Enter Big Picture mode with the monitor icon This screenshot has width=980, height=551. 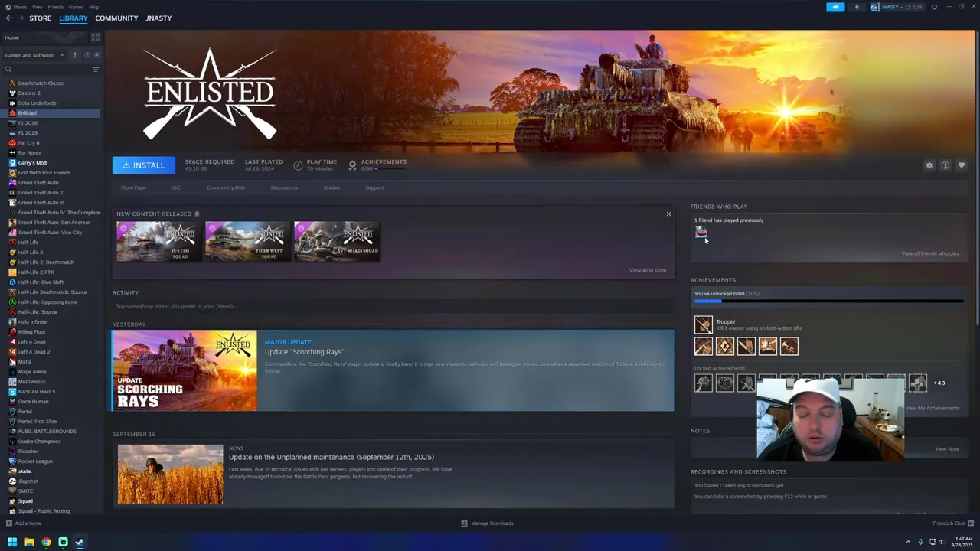(x=934, y=7)
